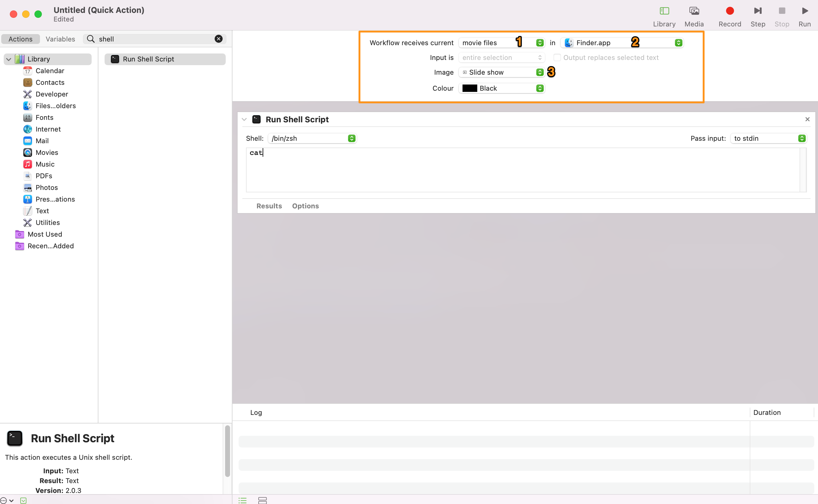The width and height of the screenshot is (818, 504).
Task: Select the Mail category
Action: (42, 141)
